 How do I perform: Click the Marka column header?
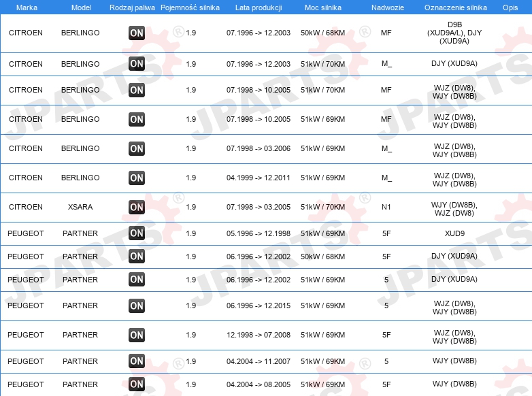coord(27,7)
